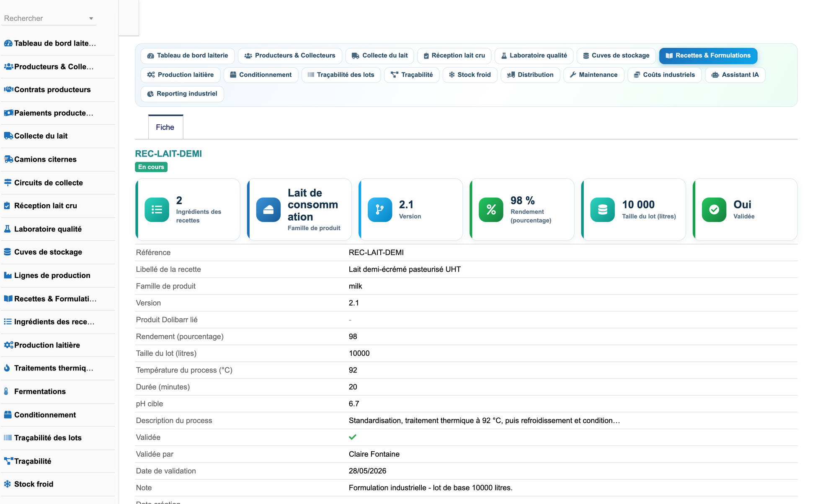Image resolution: width=815 pixels, height=504 pixels.
Task: Click the Ingrédients des recettes card list icon
Action: (157, 210)
